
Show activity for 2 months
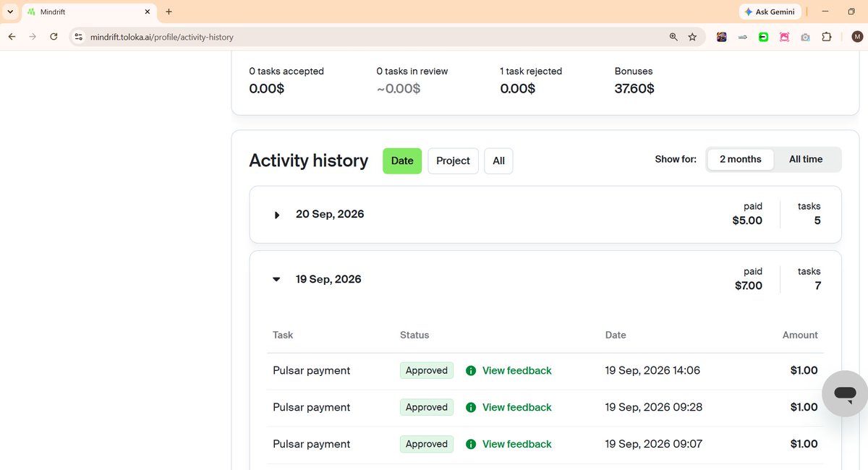coord(740,159)
